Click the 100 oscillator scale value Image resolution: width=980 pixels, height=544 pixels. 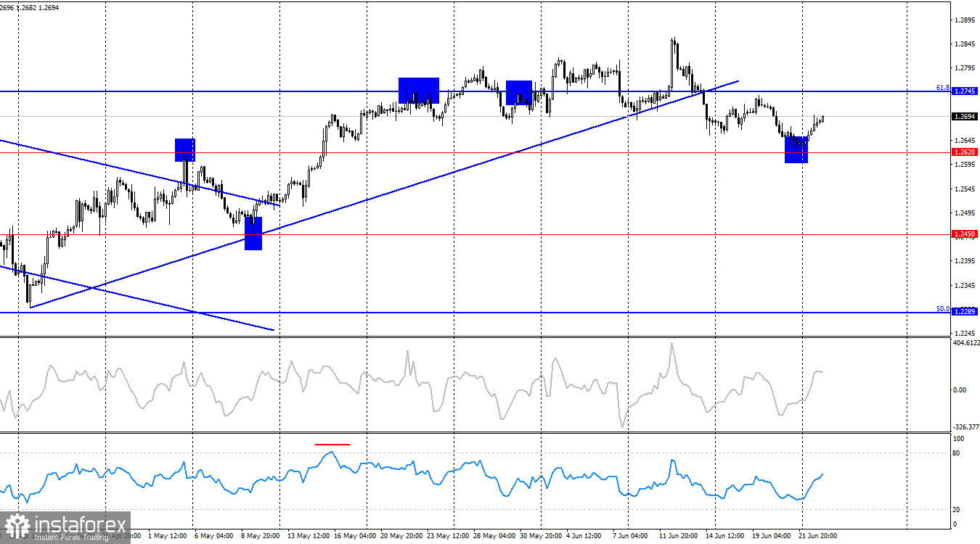[958, 439]
